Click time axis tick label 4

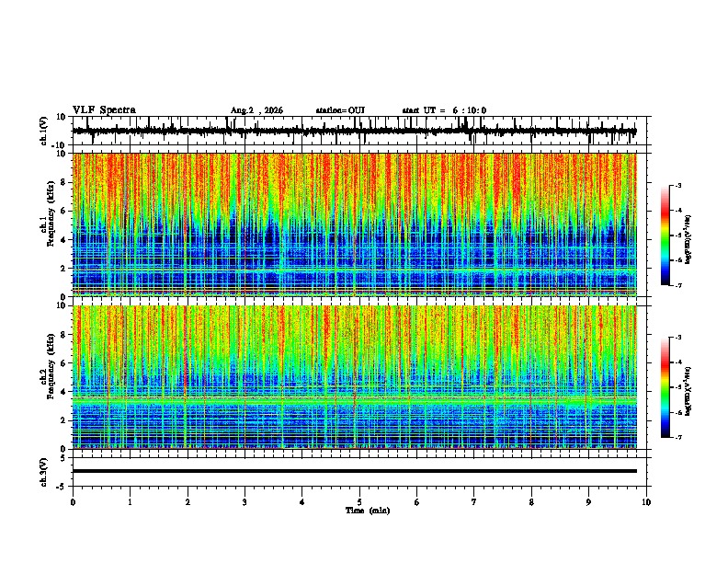[302, 502]
